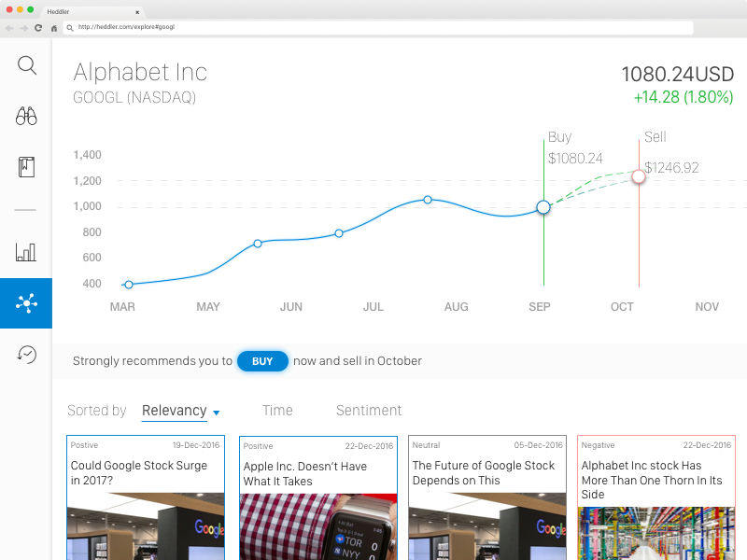The width and height of the screenshot is (747, 560).
Task: Select the chart data point between May and Jun
Action: (x=258, y=244)
